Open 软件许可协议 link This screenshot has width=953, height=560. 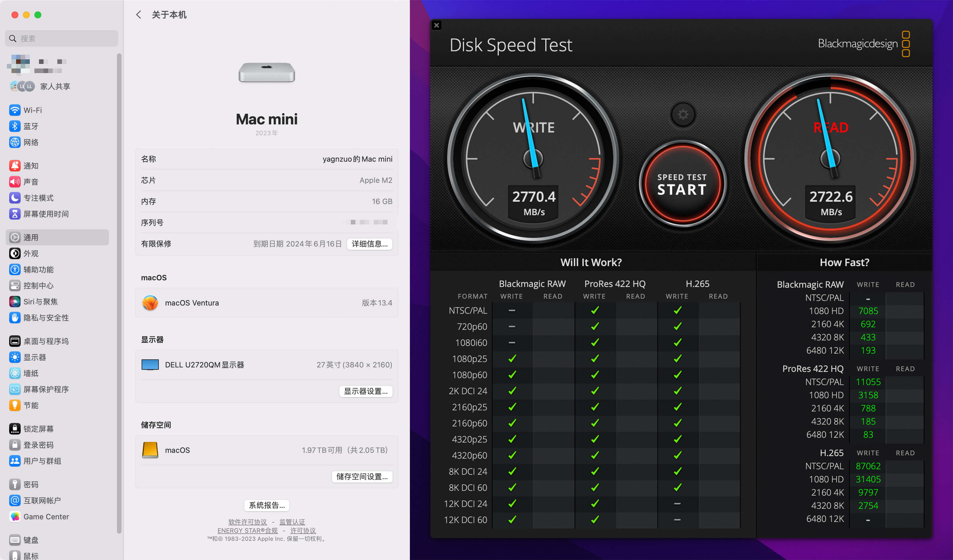pos(247,522)
